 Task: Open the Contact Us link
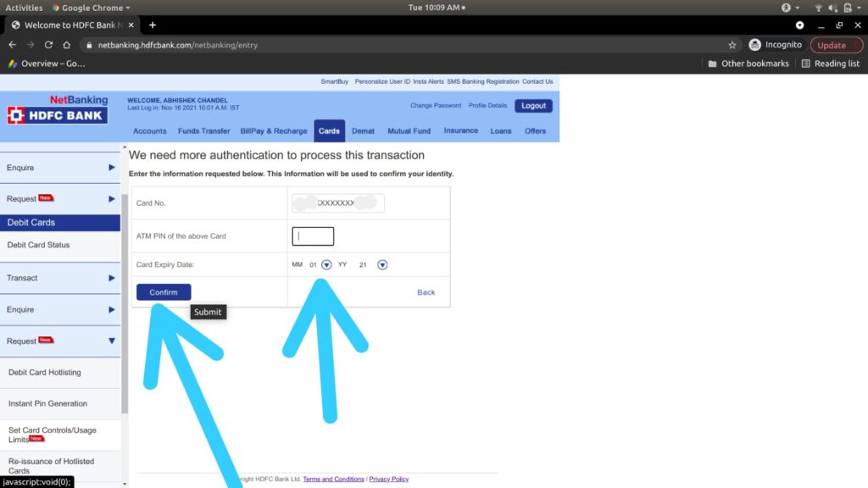tap(537, 81)
